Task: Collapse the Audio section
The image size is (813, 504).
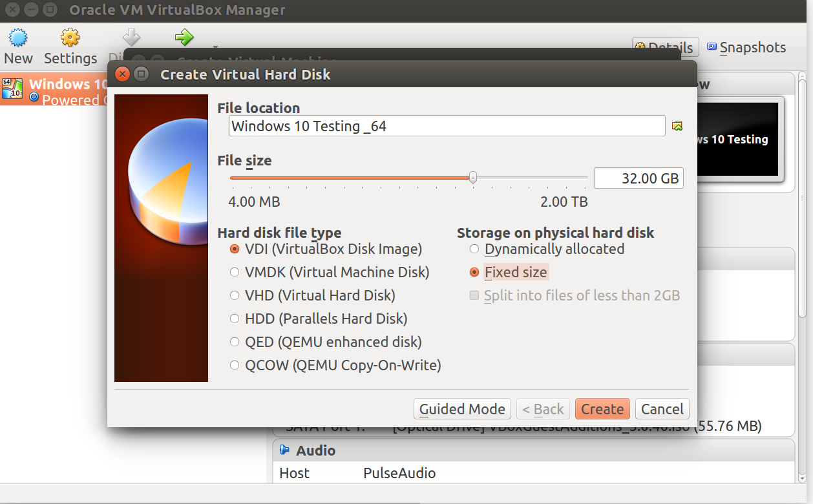Action: [284, 450]
